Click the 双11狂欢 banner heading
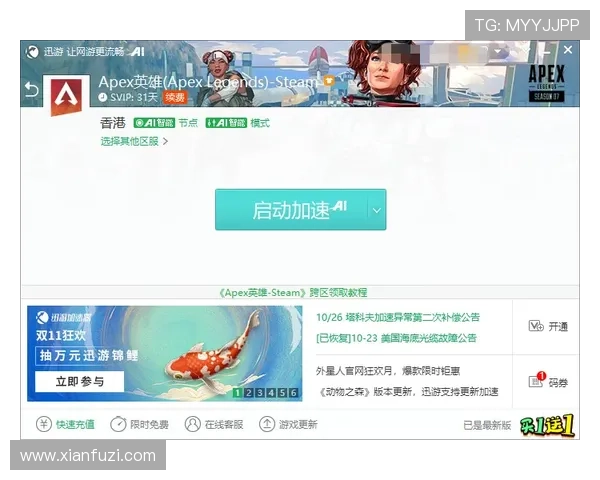The height and width of the screenshot is (480, 600). click(61, 336)
